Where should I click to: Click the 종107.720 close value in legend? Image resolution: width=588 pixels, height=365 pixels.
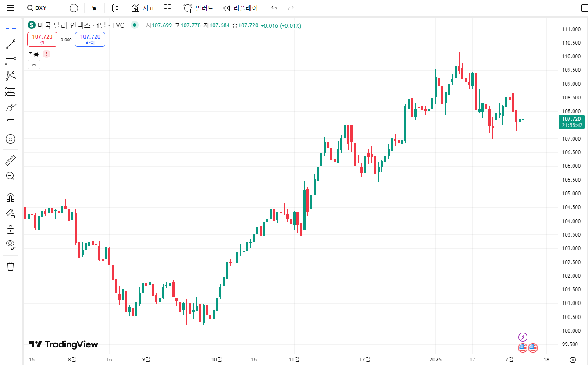pos(245,25)
